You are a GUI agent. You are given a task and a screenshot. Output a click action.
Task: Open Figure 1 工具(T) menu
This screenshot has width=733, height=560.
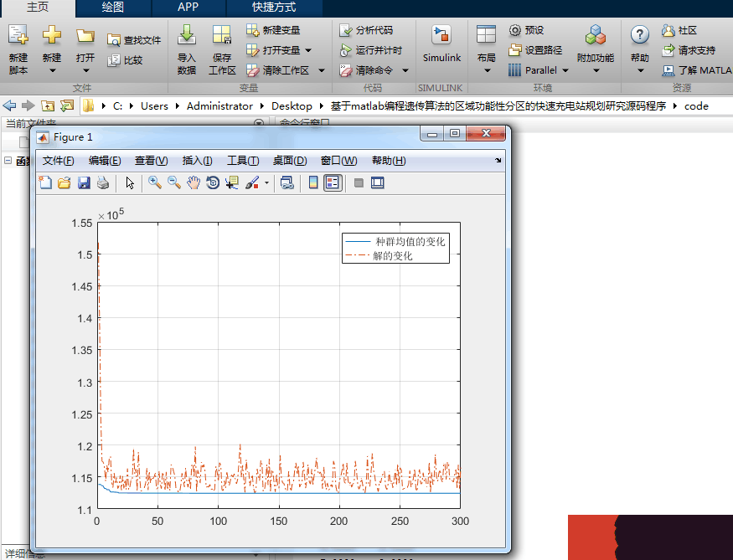pyautogui.click(x=243, y=161)
